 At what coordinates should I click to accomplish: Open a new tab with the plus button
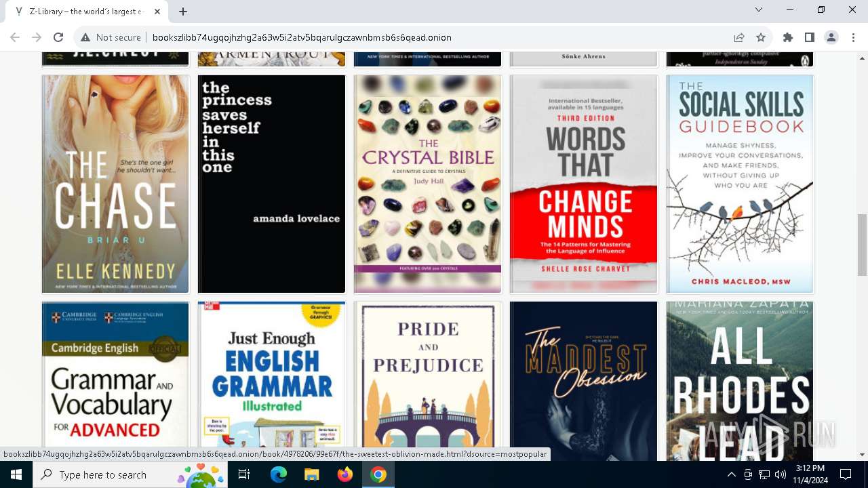pyautogui.click(x=183, y=12)
